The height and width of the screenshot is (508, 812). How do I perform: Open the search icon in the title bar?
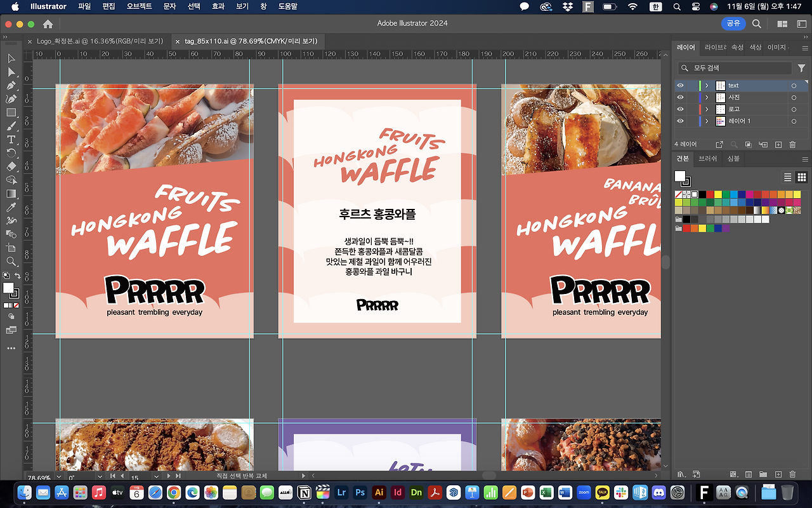[757, 23]
